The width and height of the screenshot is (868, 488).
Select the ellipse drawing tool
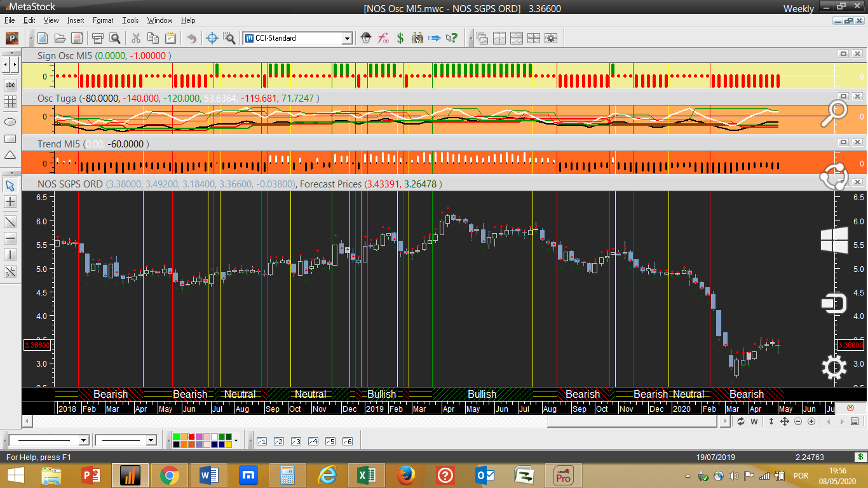[x=10, y=121]
